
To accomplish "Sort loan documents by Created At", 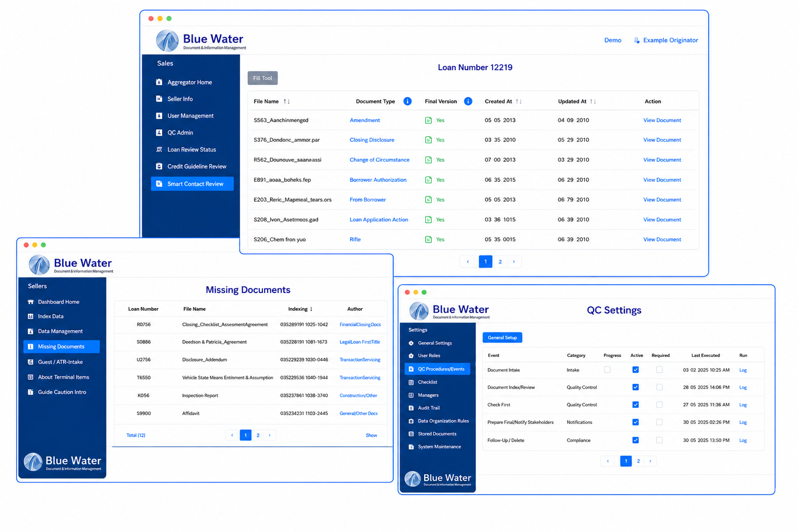I will tap(518, 101).
